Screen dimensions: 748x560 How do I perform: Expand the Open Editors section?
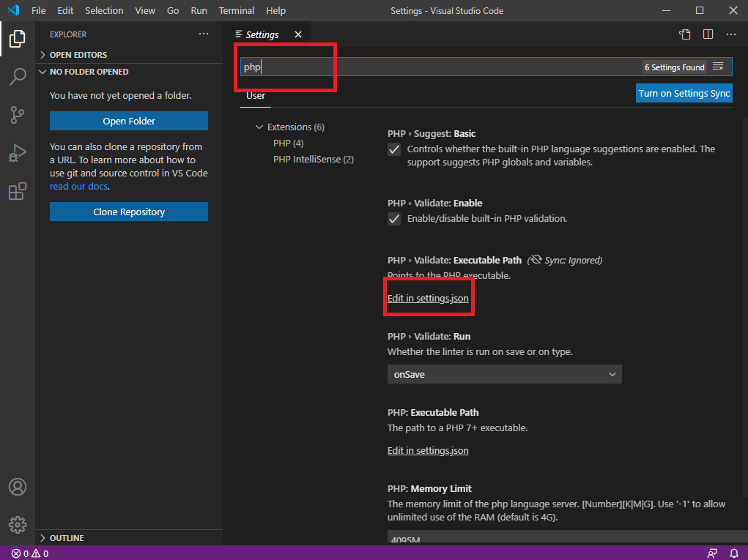(x=130, y=55)
